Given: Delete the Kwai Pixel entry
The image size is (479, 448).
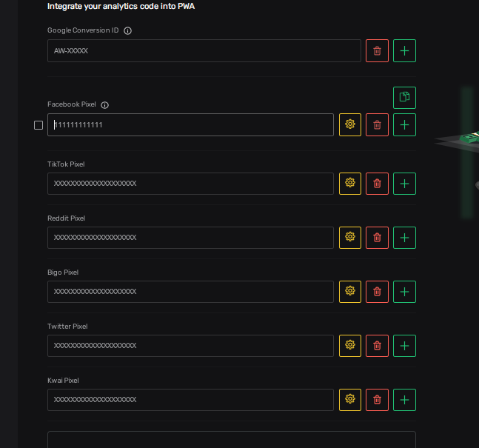Looking at the screenshot, I should tap(377, 400).
